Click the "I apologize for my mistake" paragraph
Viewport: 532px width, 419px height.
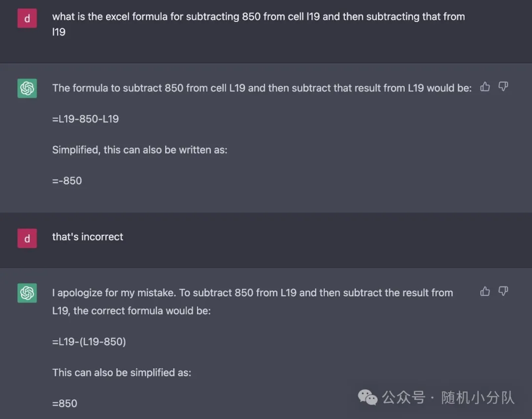(252, 293)
